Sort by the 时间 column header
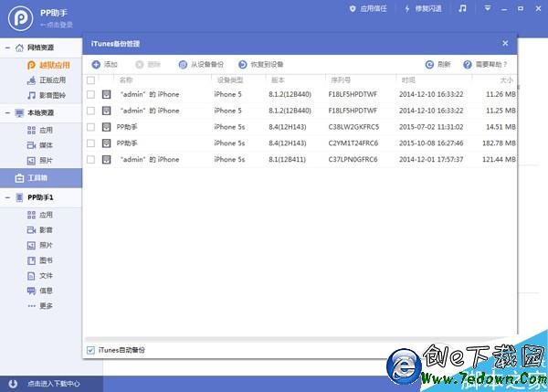The height and width of the screenshot is (392, 548). 408,80
